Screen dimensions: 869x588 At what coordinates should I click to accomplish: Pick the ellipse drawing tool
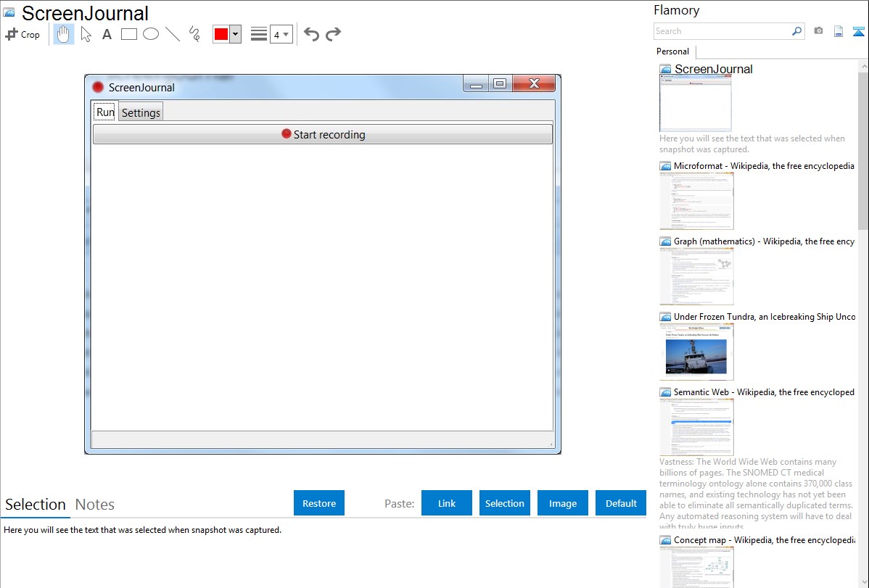point(151,34)
